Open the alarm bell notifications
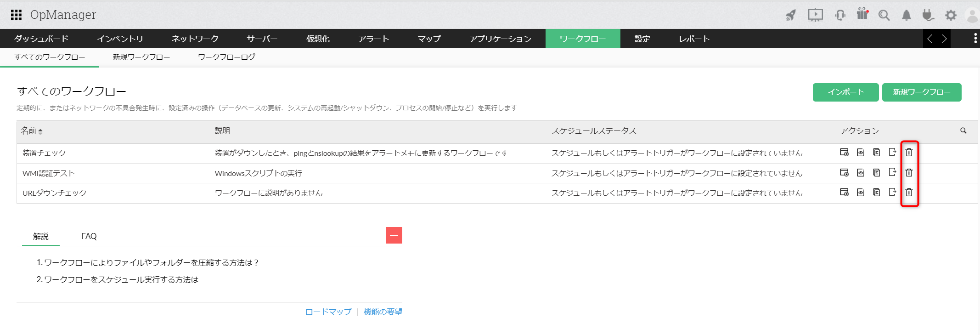Screen dimensions: 980x335 pos(906,15)
